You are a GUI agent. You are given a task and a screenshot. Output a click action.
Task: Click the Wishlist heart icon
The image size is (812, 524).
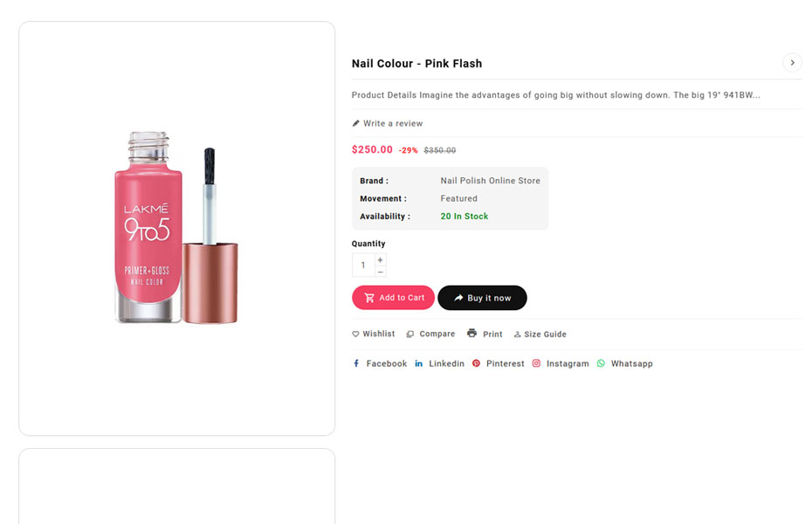[x=355, y=334]
